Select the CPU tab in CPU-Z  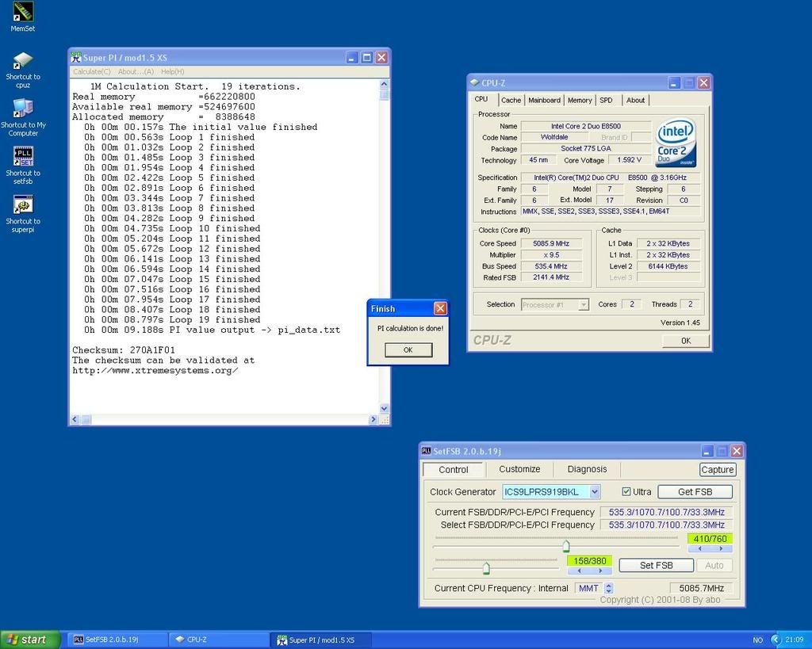481,99
